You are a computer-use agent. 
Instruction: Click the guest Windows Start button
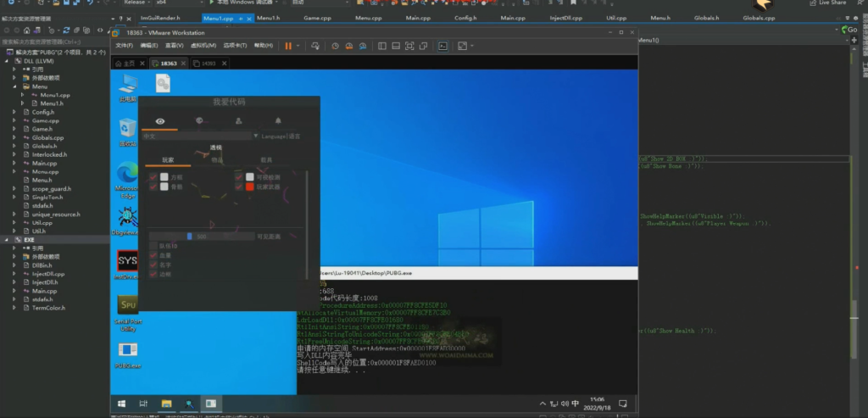pyautogui.click(x=122, y=404)
